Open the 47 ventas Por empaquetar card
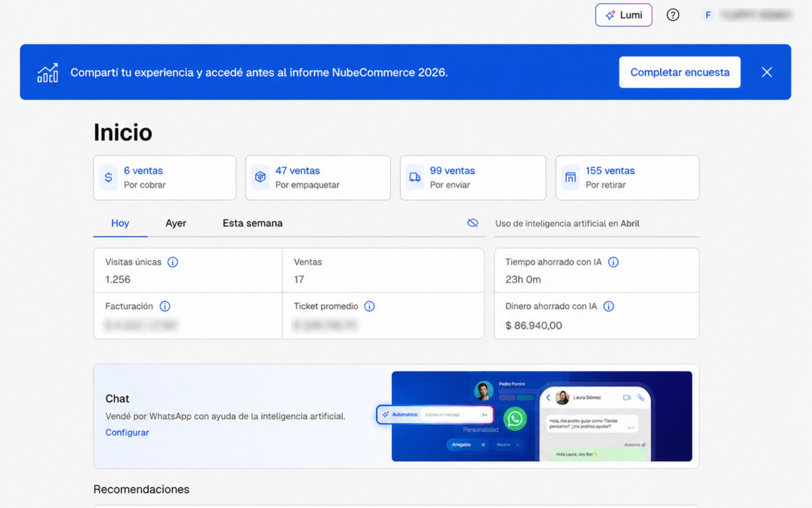 (x=318, y=178)
